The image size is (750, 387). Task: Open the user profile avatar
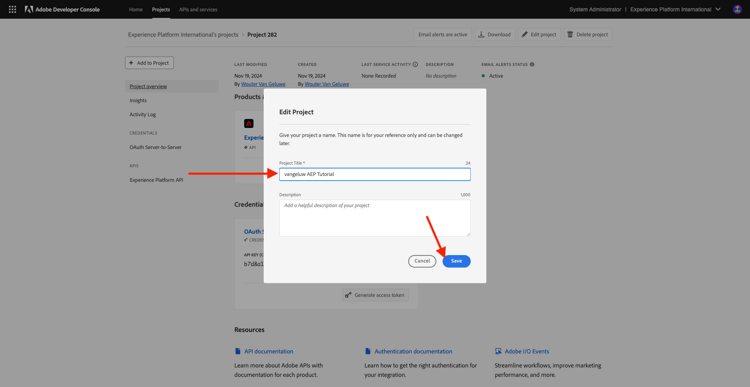737,9
